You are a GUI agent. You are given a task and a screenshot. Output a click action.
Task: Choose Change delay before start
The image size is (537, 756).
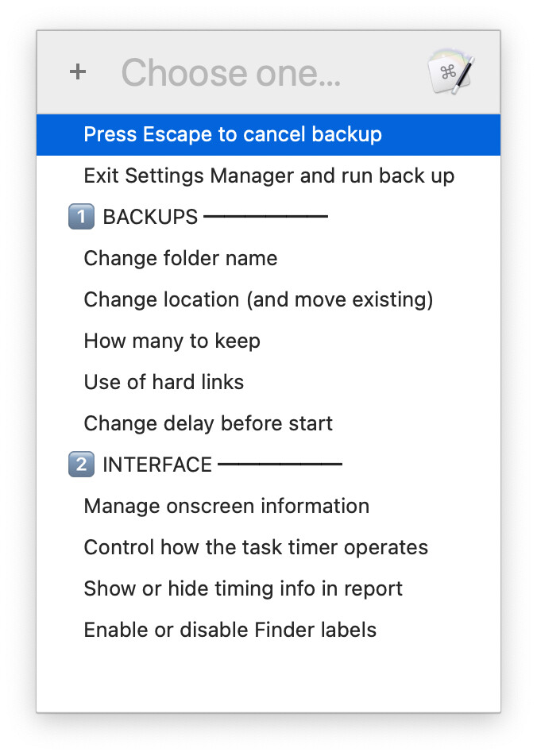pyautogui.click(x=268, y=423)
